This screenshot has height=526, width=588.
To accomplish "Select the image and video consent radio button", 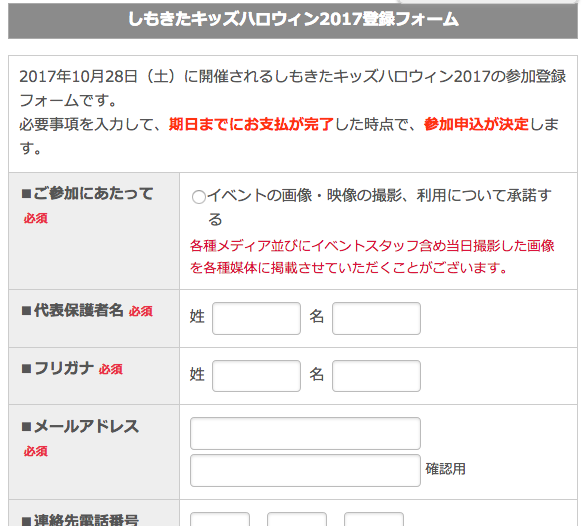I will pyautogui.click(x=198, y=197).
